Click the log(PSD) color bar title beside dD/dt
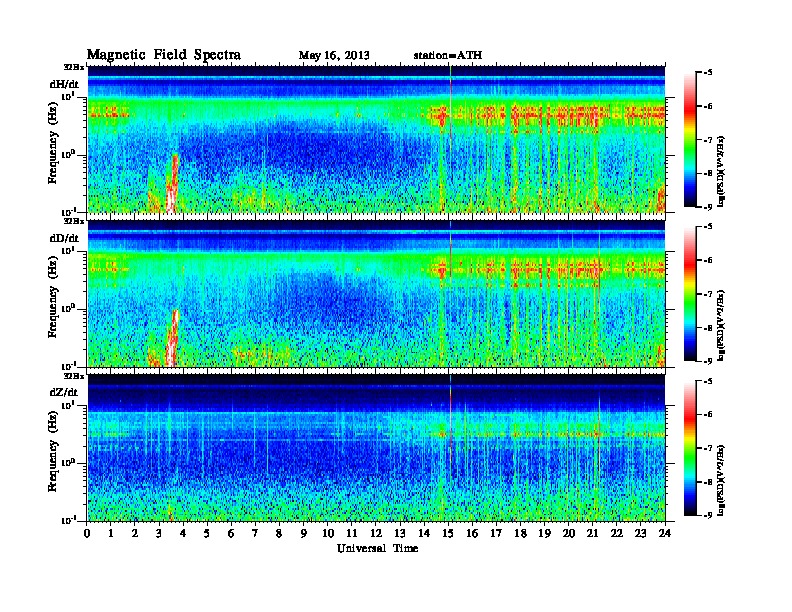This screenshot has width=792, height=612. pos(721,325)
